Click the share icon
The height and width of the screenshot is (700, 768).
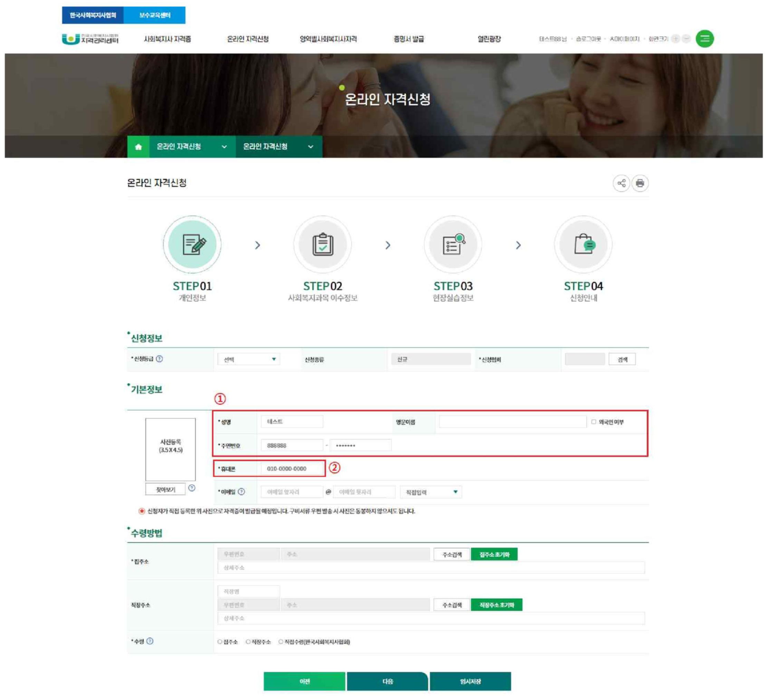[x=621, y=183]
